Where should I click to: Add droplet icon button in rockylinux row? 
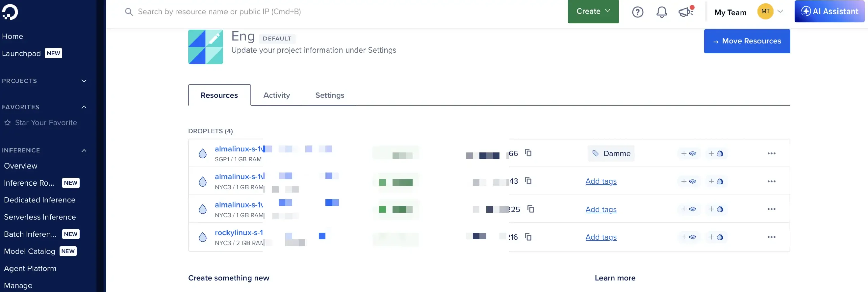point(716,237)
